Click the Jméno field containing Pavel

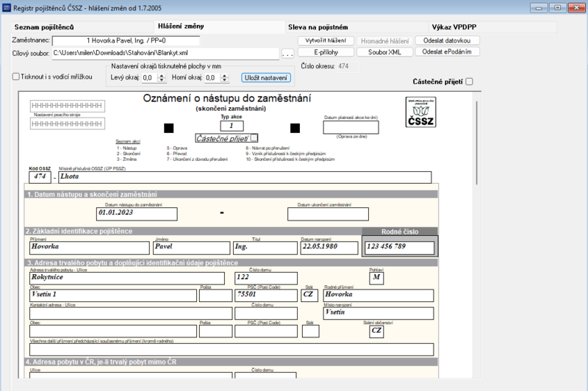pos(192,248)
